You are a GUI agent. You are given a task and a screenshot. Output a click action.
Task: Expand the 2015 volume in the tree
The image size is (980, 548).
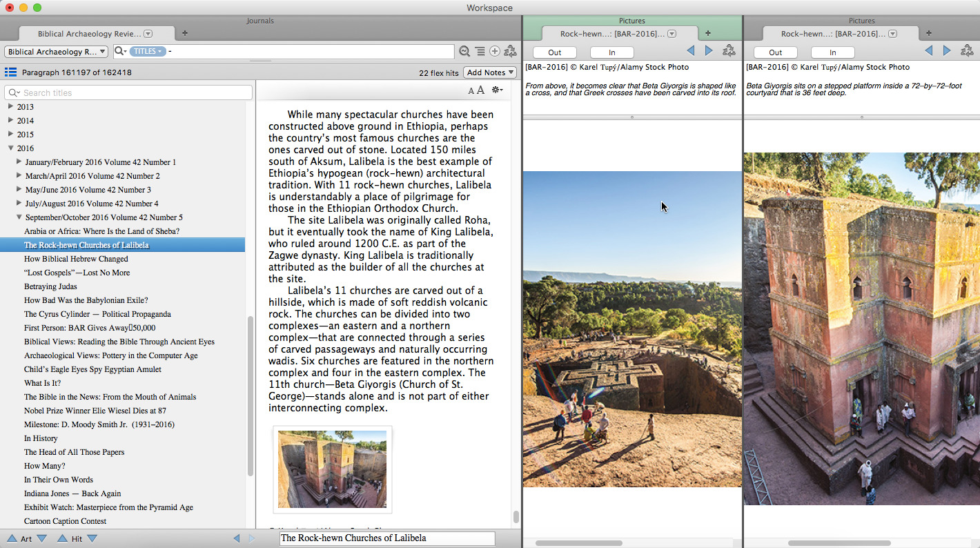(10, 134)
